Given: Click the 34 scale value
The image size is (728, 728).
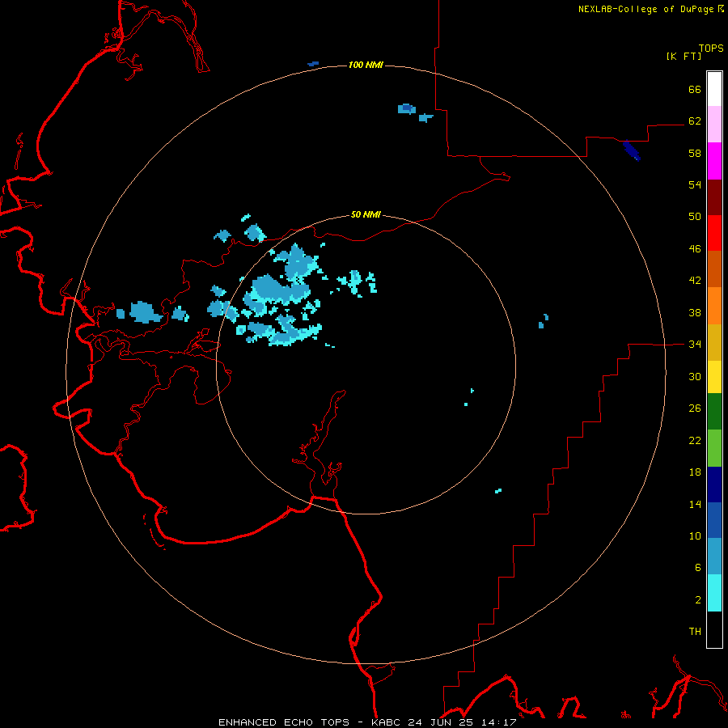Looking at the screenshot, I should [x=695, y=345].
